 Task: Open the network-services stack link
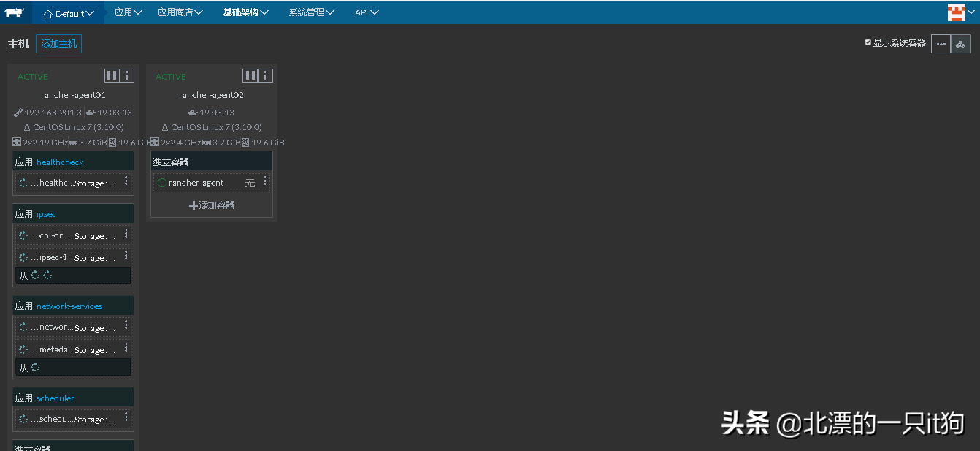point(69,306)
